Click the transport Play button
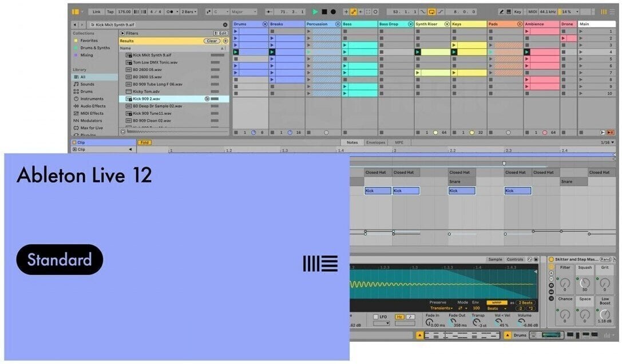The height and width of the screenshot is (364, 622). 315,12
